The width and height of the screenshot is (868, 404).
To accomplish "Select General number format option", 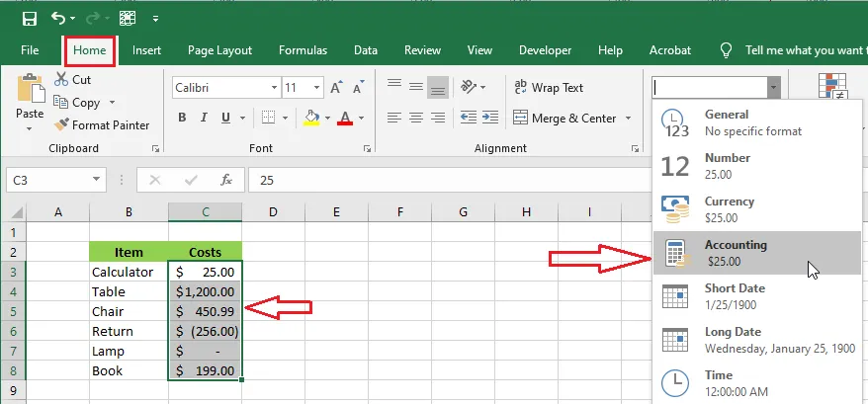I will pyautogui.click(x=757, y=122).
